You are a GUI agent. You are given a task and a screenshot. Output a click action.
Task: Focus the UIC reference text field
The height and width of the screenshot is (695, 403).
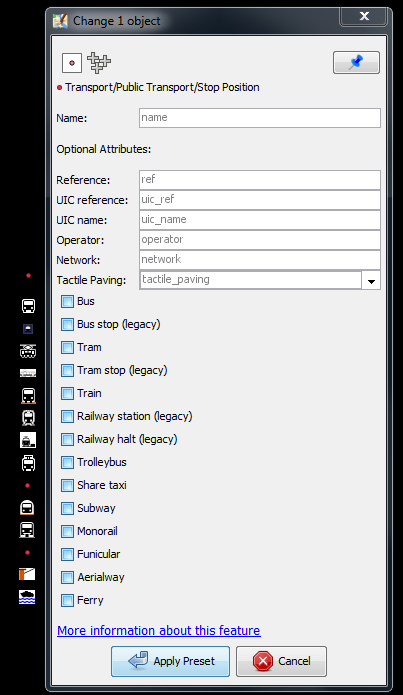point(260,200)
